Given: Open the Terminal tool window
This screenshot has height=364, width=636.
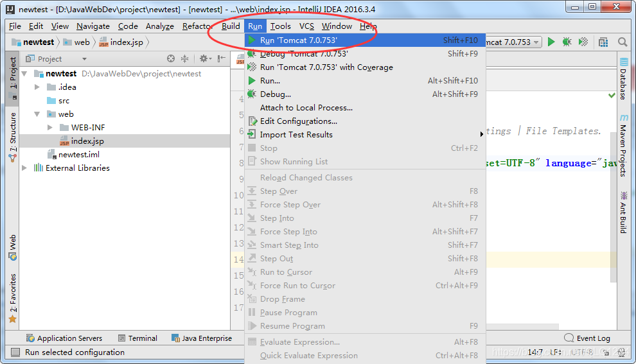Looking at the screenshot, I should point(137,338).
